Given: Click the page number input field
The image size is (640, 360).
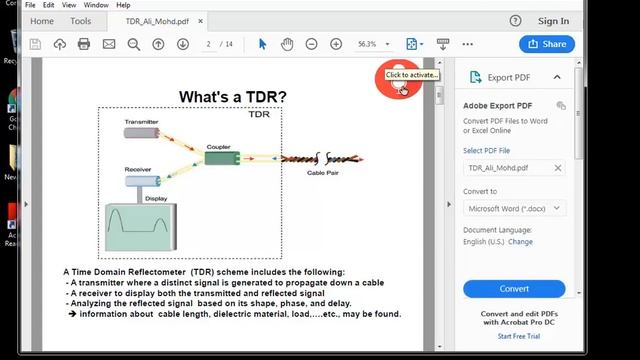Looking at the screenshot, I should [209, 44].
